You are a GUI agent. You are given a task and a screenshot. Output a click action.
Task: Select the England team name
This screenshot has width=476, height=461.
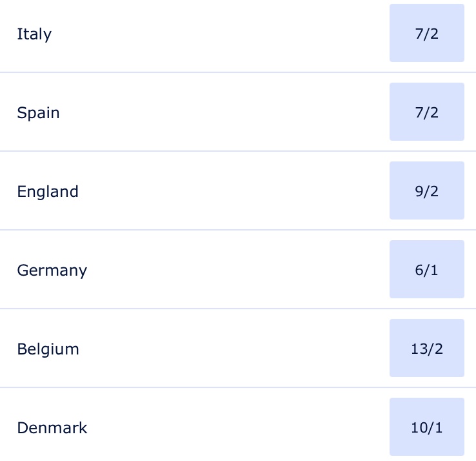(48, 191)
